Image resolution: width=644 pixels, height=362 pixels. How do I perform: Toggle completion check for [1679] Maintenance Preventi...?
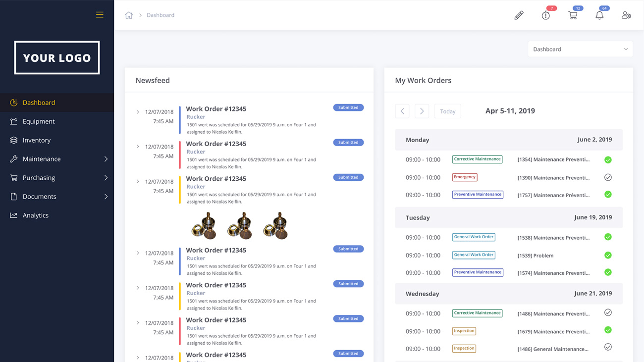(608, 330)
